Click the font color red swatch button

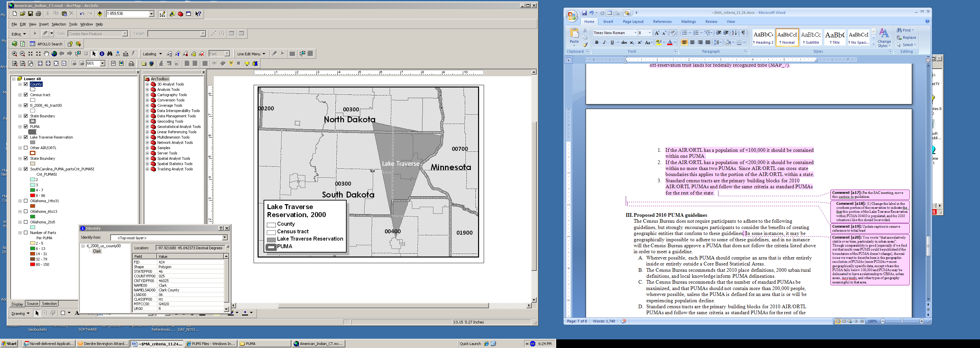point(669,43)
